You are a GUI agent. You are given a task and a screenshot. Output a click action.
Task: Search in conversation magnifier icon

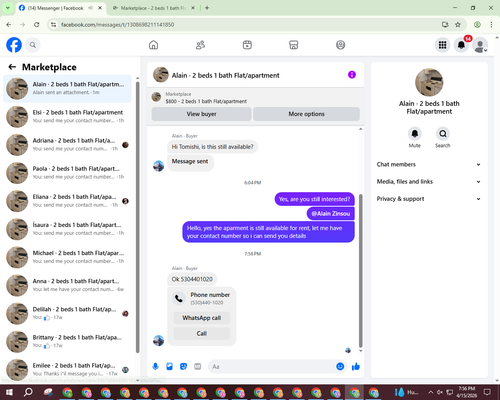click(443, 134)
